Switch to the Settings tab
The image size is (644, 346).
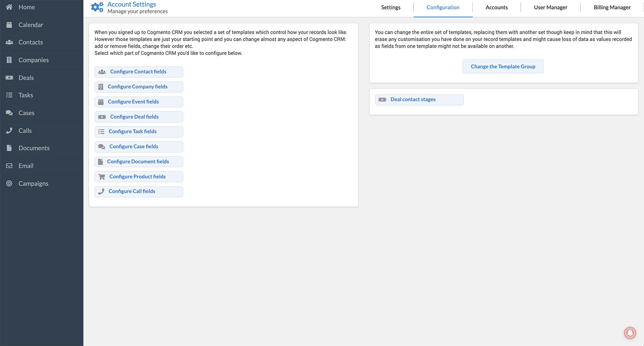(391, 7)
